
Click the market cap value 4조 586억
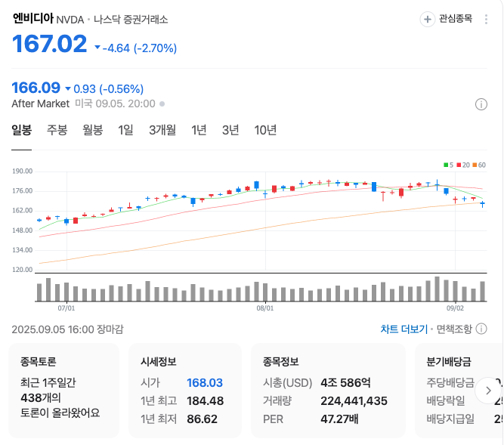[x=345, y=383]
